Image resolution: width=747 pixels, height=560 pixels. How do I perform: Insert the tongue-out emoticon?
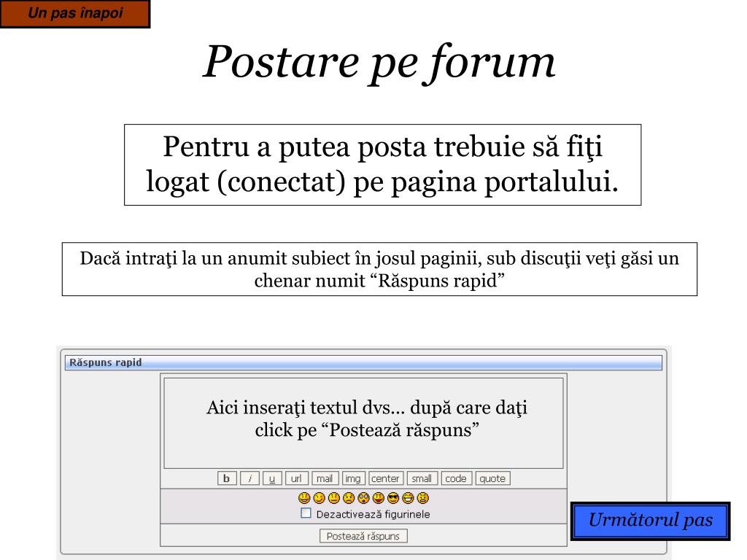click(379, 498)
